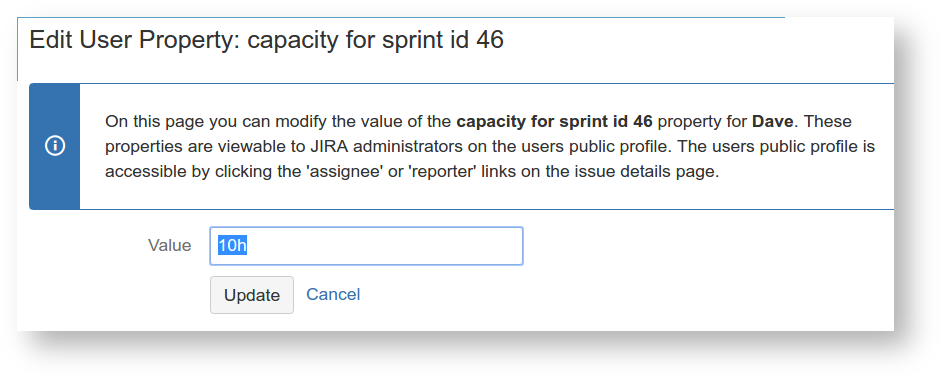Viewport: 942px width, 379px height.
Task: Select the highlighted "10h" text
Action: click(232, 246)
